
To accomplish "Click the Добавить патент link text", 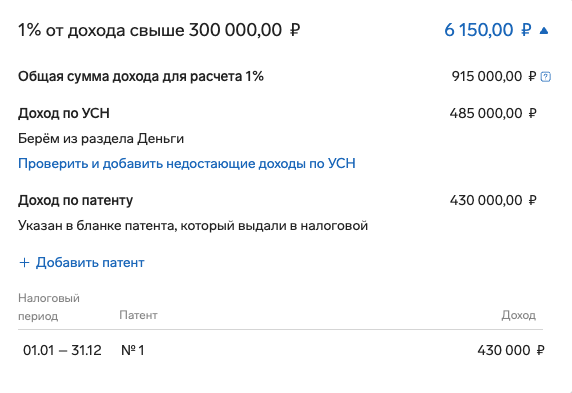I will (90, 262).
